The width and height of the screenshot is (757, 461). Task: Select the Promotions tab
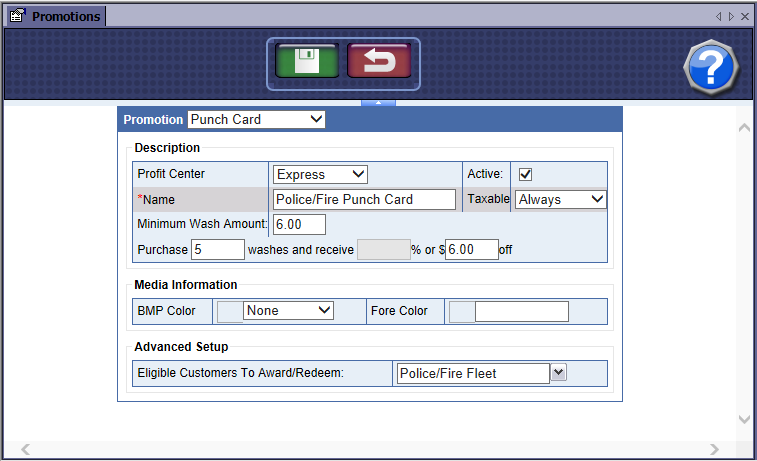65,17
